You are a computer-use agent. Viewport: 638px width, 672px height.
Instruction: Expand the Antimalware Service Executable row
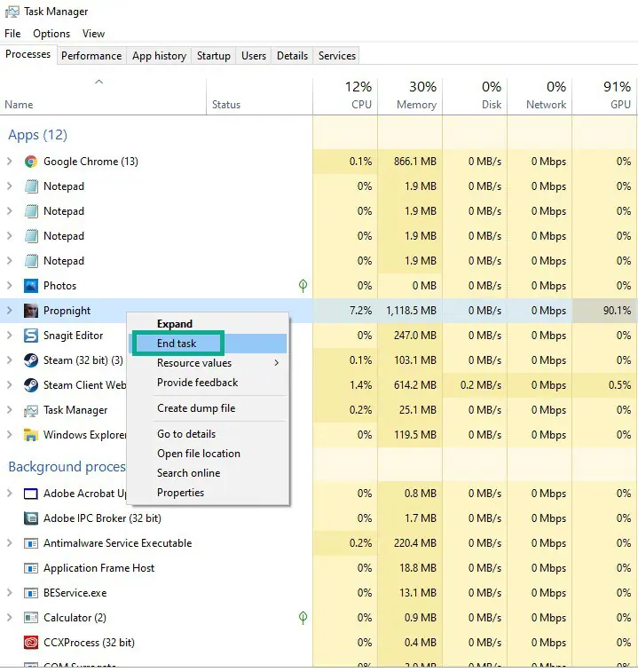click(10, 543)
